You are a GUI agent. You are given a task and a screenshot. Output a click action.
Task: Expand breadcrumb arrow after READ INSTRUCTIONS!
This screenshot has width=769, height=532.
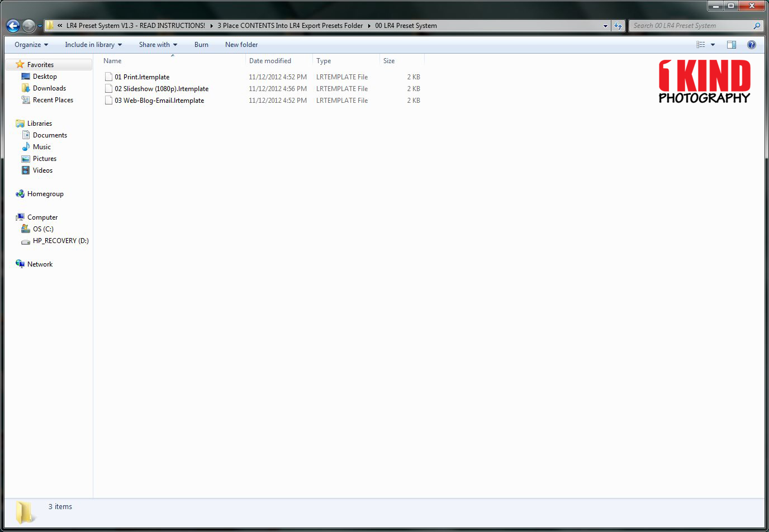click(x=212, y=26)
